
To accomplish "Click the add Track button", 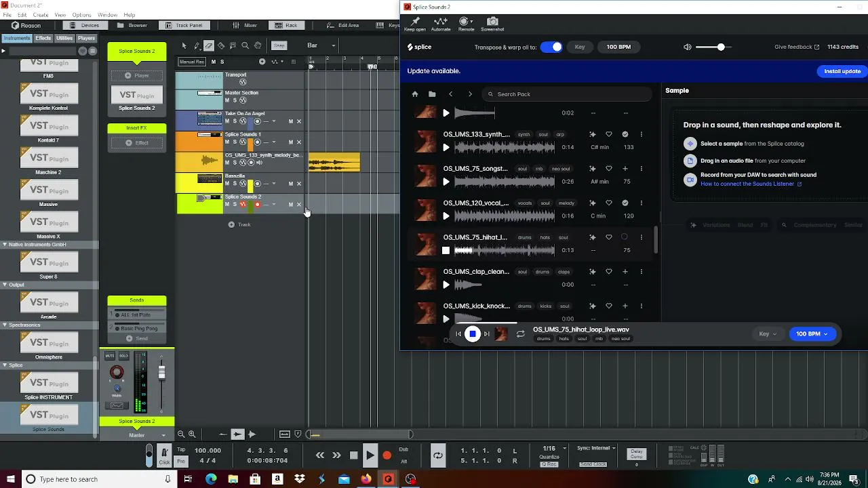I will coord(239,224).
